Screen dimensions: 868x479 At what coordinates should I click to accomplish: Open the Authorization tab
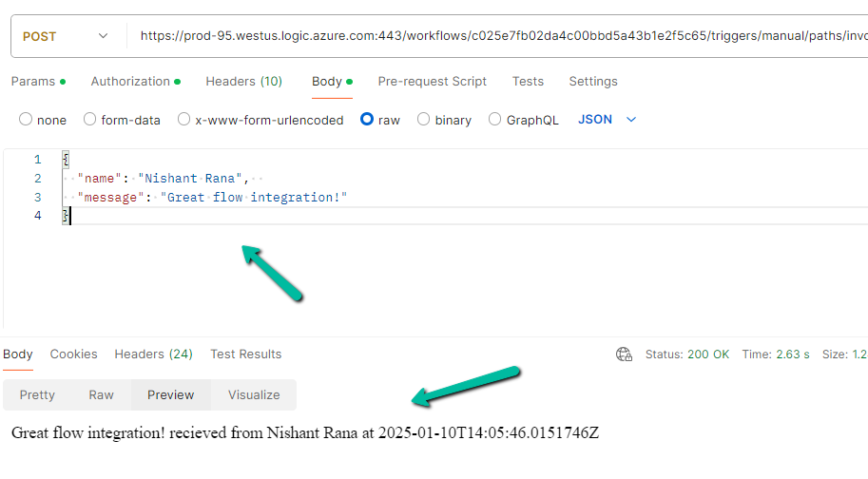[x=136, y=82]
